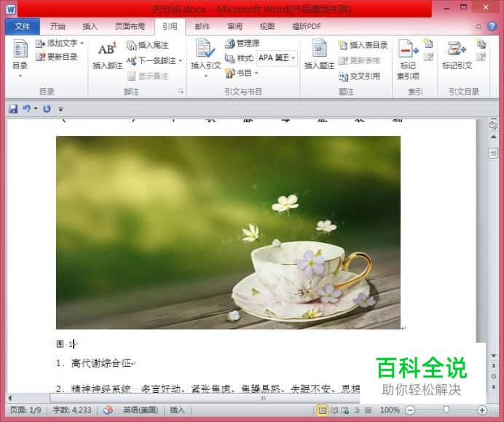Click update table of authorities icon
The height and width of the screenshot is (422, 504).
[481, 57]
